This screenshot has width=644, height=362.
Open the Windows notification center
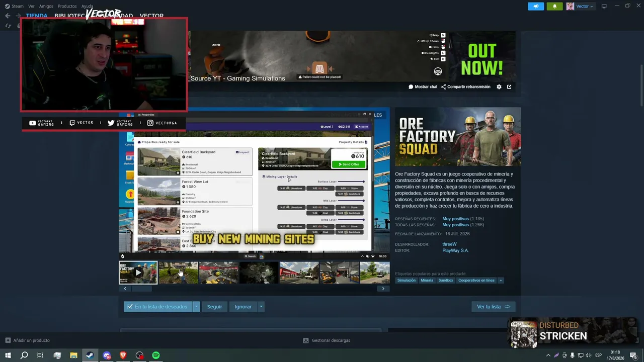[x=633, y=355]
